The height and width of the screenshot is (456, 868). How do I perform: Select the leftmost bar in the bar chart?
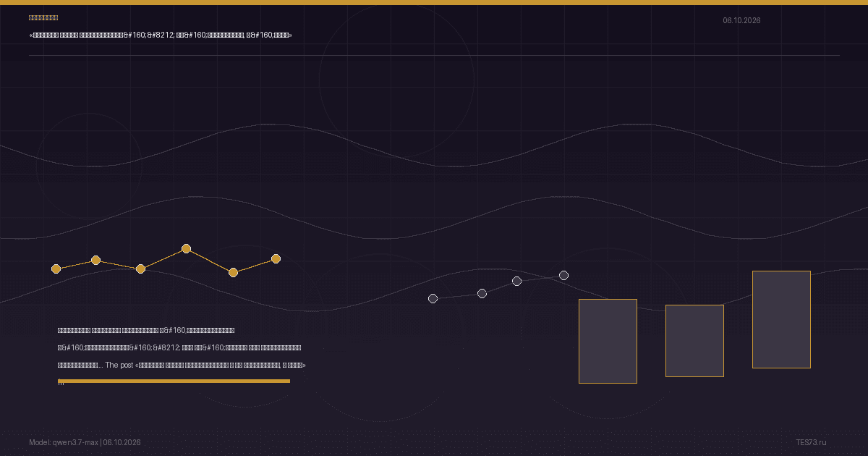(608, 341)
